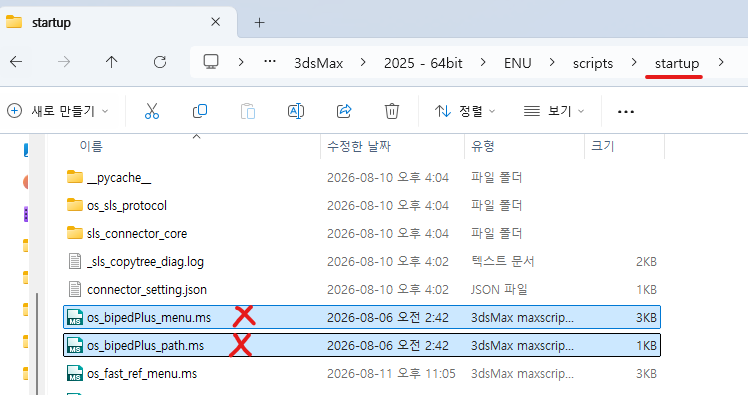Open the 새로 만들기 dropdown
The height and width of the screenshot is (395, 748).
pos(58,111)
